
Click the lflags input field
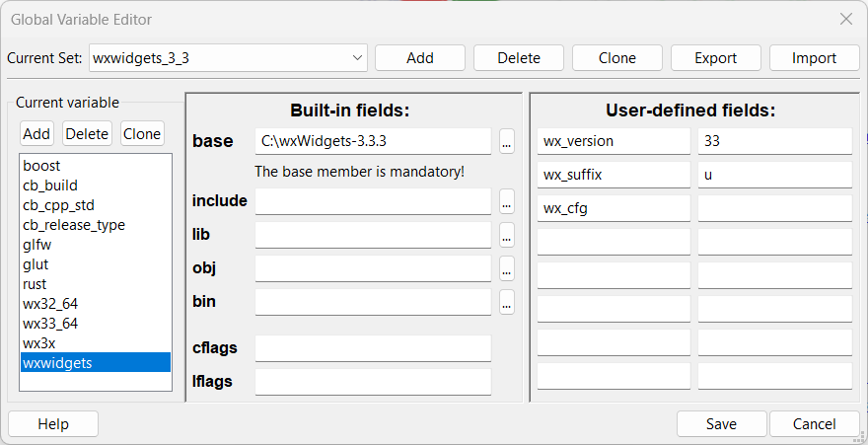[373, 382]
